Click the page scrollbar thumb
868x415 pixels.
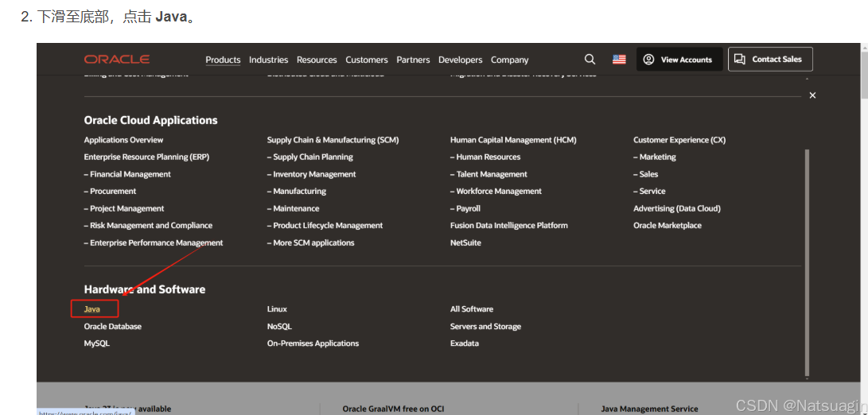pyautogui.click(x=864, y=75)
